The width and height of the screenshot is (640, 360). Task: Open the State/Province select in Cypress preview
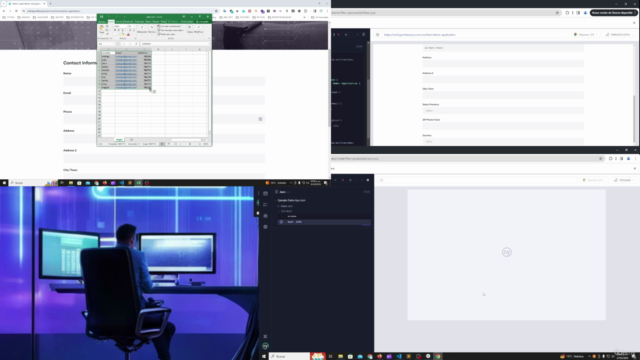[x=503, y=110]
